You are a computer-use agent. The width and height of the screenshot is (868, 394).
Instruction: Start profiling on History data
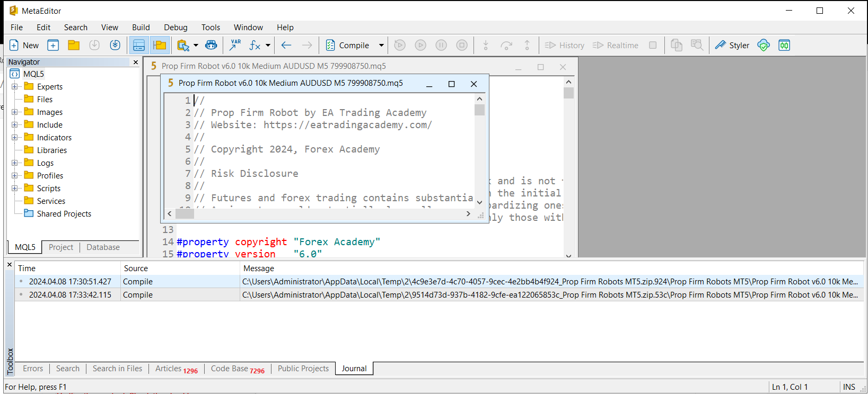[565, 46]
